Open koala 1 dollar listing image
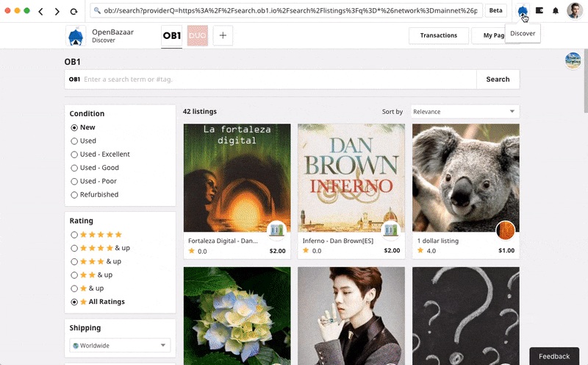 466,177
